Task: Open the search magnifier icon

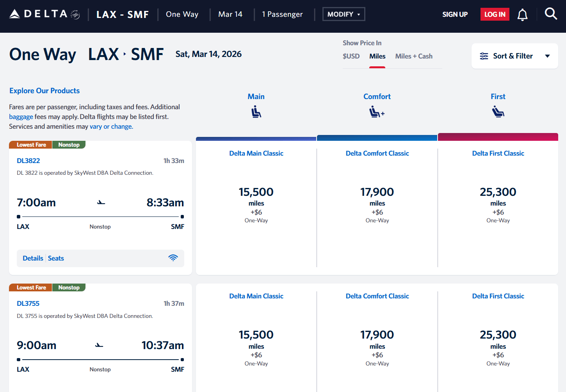Action: [x=550, y=14]
